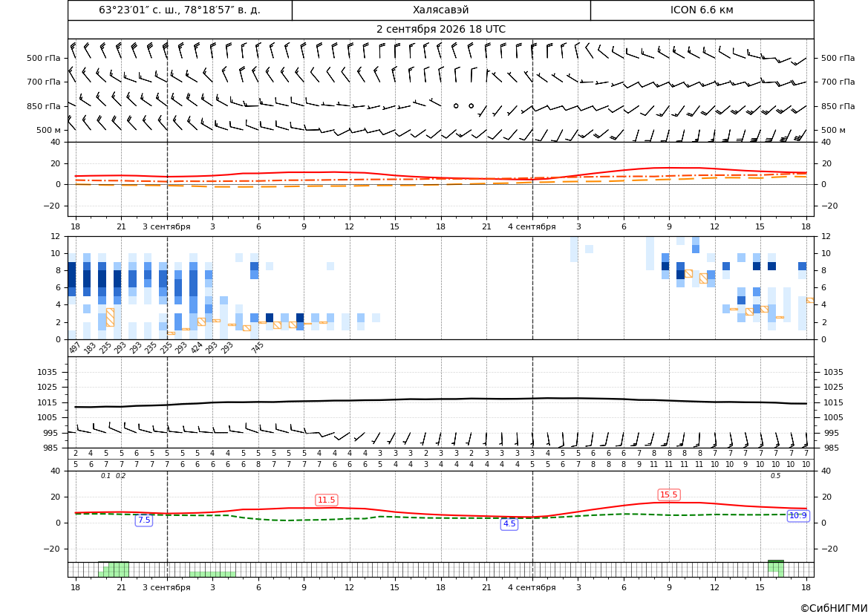This screenshot has width=868, height=614.
Task: Click the cloud base value 745
Action: click(257, 347)
